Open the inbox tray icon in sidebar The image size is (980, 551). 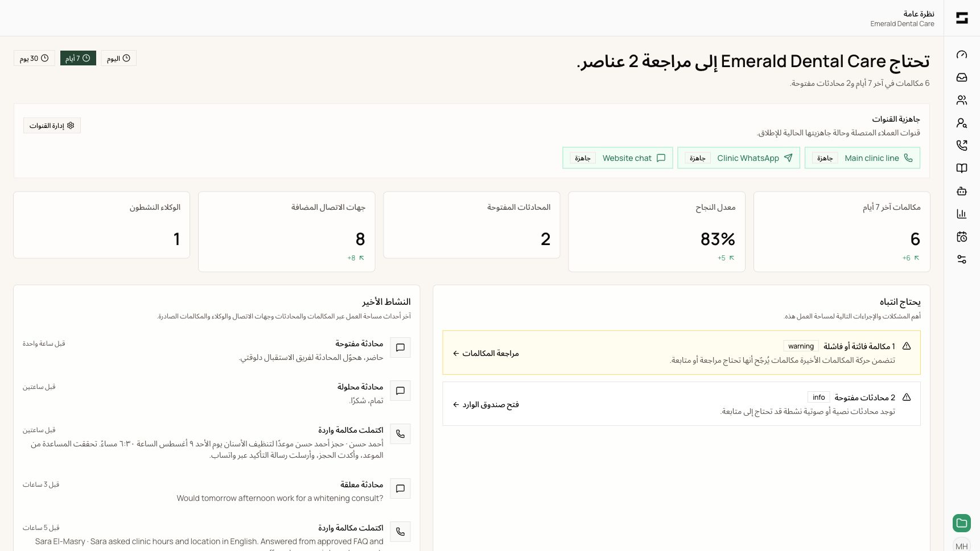962,77
